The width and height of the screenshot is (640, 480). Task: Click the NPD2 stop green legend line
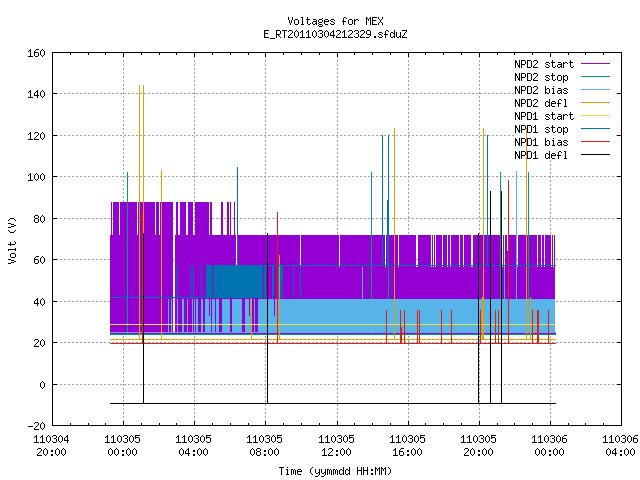pos(595,77)
